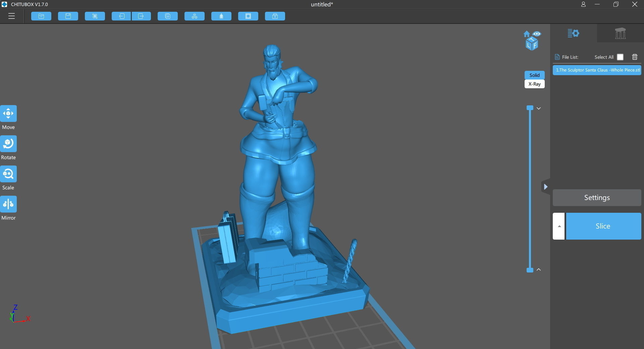Click the L face of the view cube
Screen dimensions: 644x349
[x=529, y=45]
